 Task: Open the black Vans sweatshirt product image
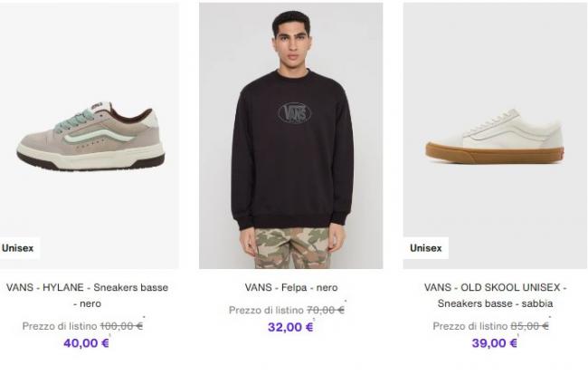tap(291, 136)
